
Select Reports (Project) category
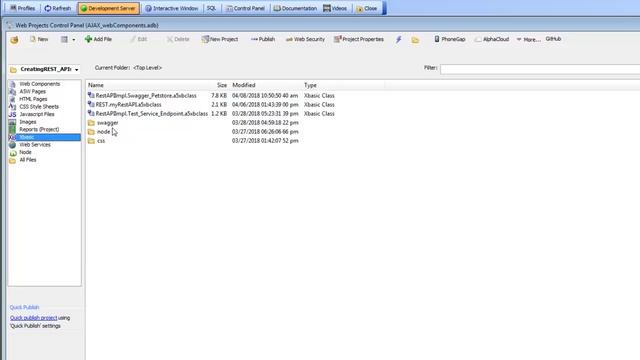(39, 129)
